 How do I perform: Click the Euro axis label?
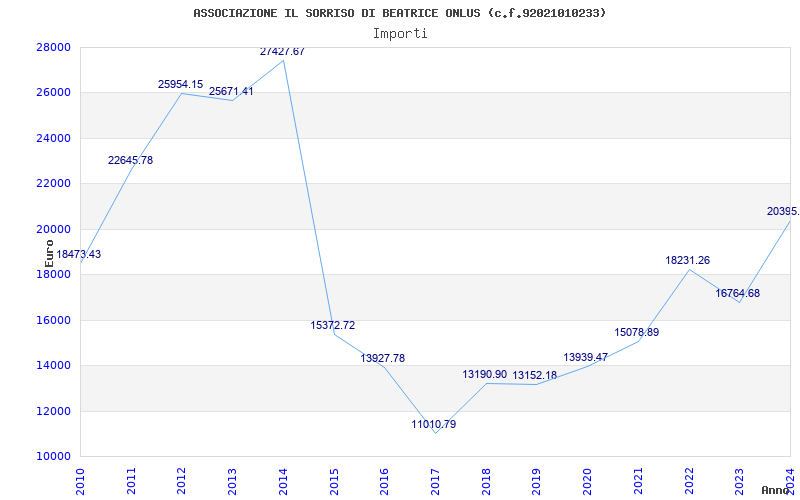point(49,253)
